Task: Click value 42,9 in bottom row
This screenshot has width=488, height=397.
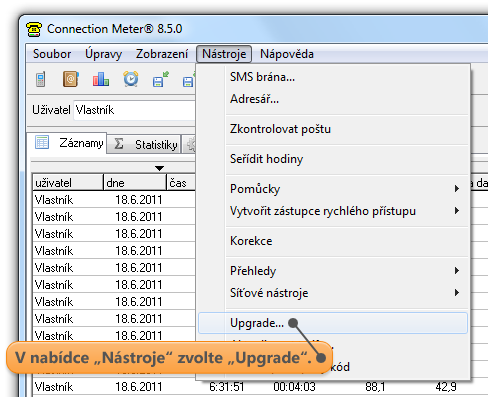Action: tap(446, 387)
